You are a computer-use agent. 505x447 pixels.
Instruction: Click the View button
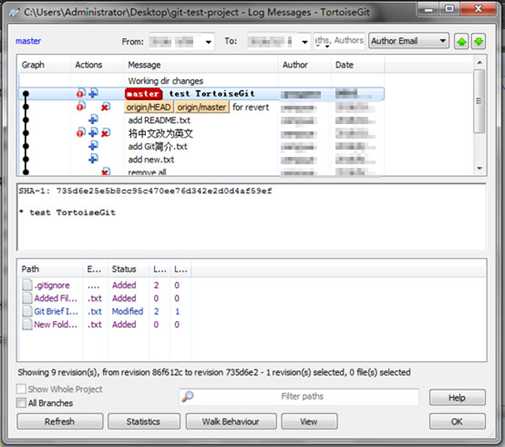click(309, 422)
